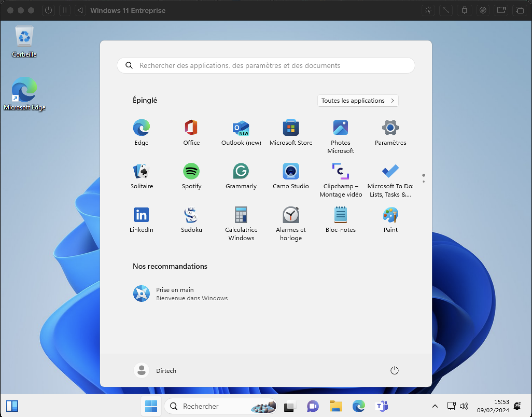Launch the Grammarly app
532x417 pixels.
(241, 171)
